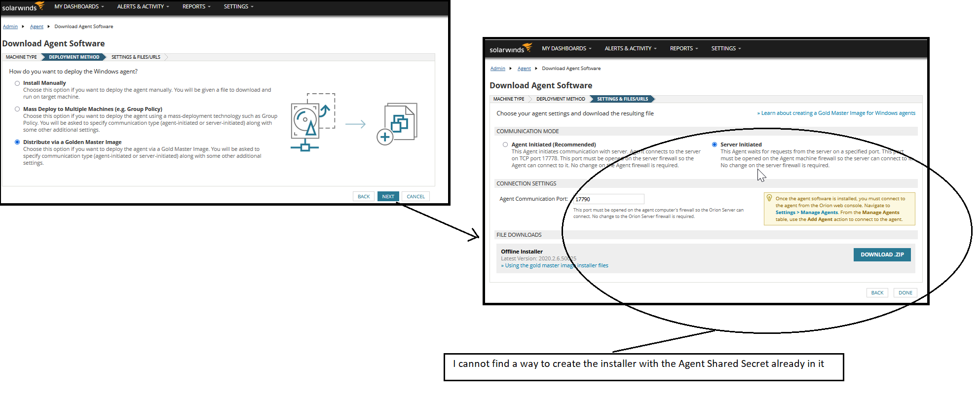Click DONE button
The image size is (980, 399).
[x=905, y=292]
